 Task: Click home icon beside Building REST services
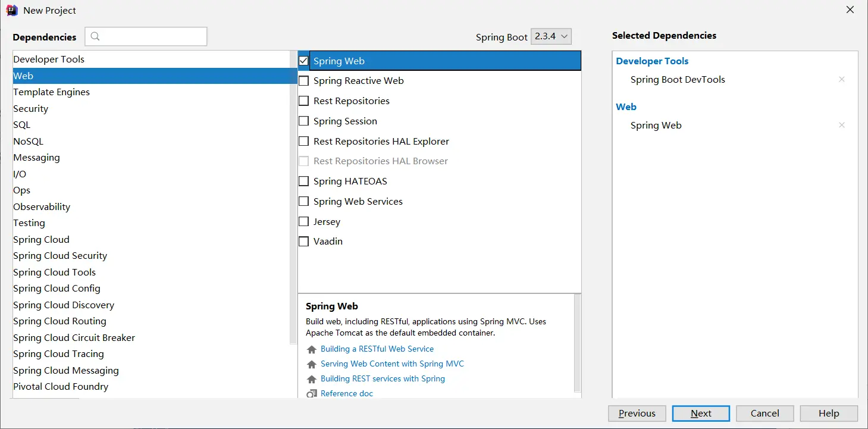311,380
